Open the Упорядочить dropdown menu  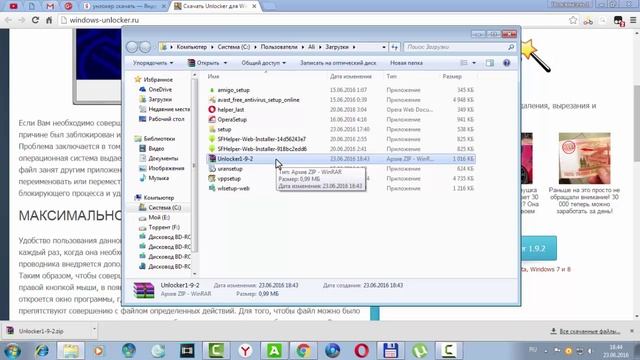point(153,63)
